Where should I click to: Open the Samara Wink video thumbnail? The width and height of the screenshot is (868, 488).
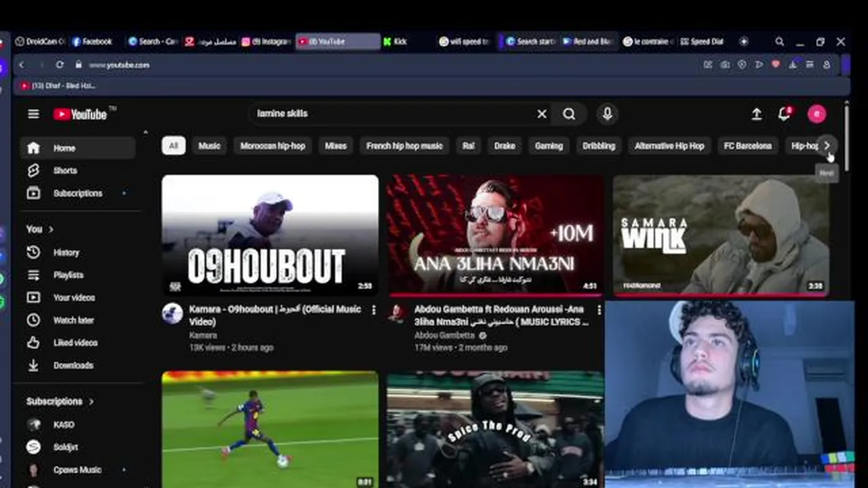(721, 235)
